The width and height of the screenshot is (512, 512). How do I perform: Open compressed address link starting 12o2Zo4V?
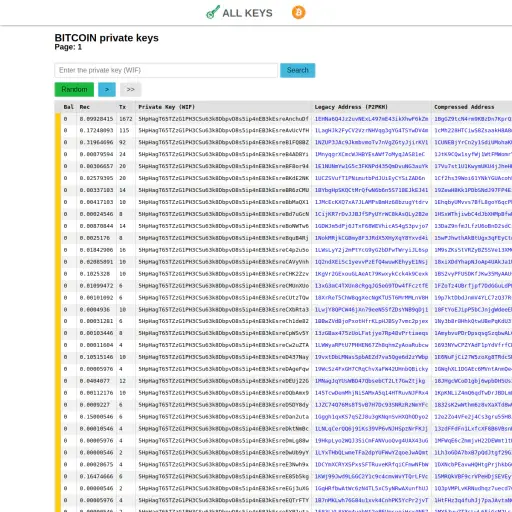[x=473, y=417]
